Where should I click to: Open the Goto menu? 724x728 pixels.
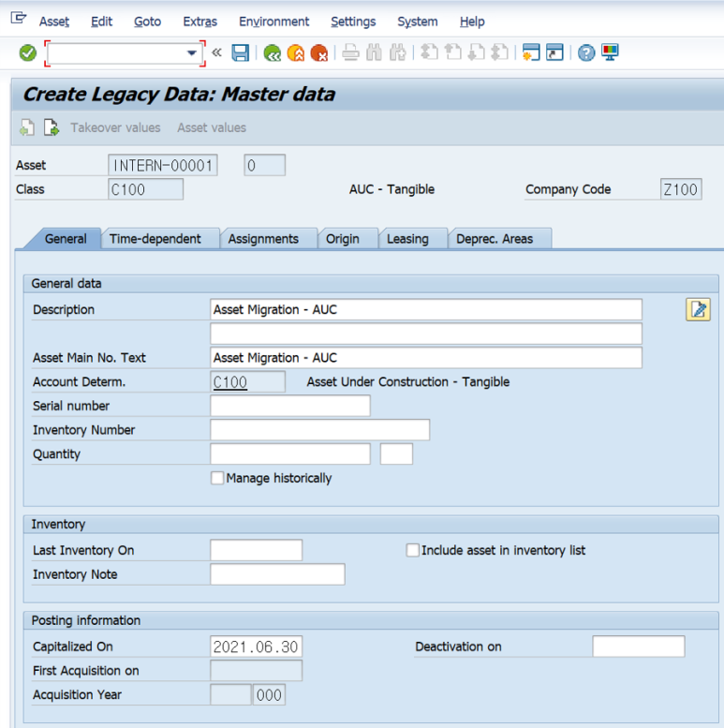click(148, 22)
